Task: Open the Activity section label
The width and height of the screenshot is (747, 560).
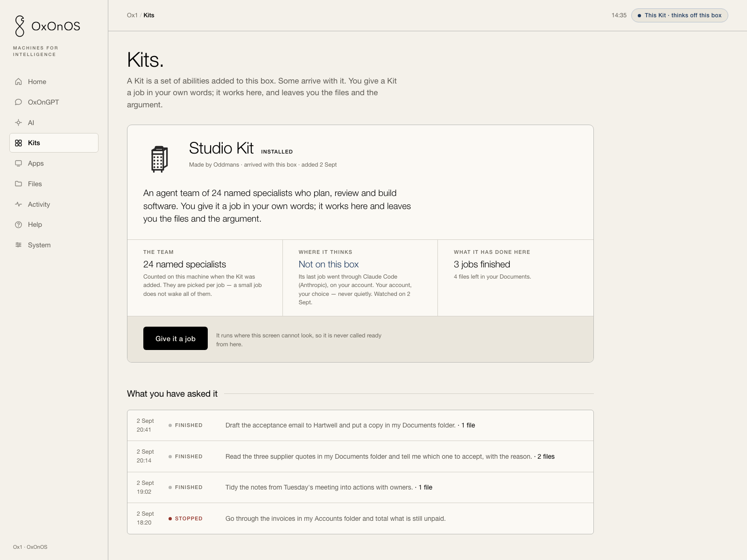Action: 39,204
